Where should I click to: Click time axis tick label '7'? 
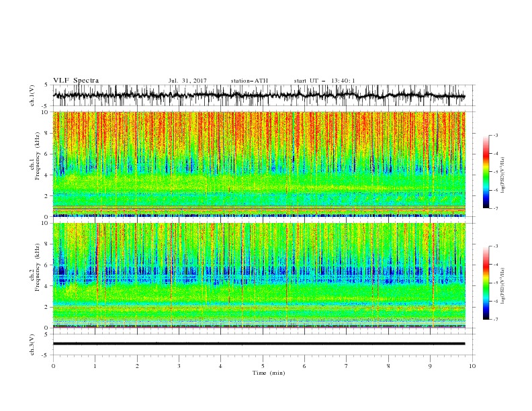(347, 366)
